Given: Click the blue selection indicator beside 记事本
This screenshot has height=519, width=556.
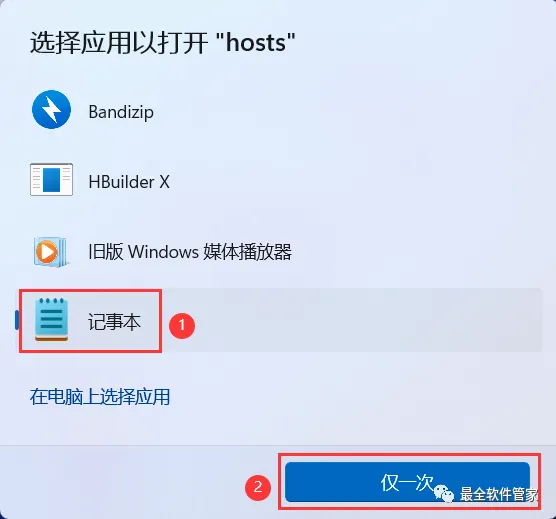Looking at the screenshot, I should coord(17,320).
